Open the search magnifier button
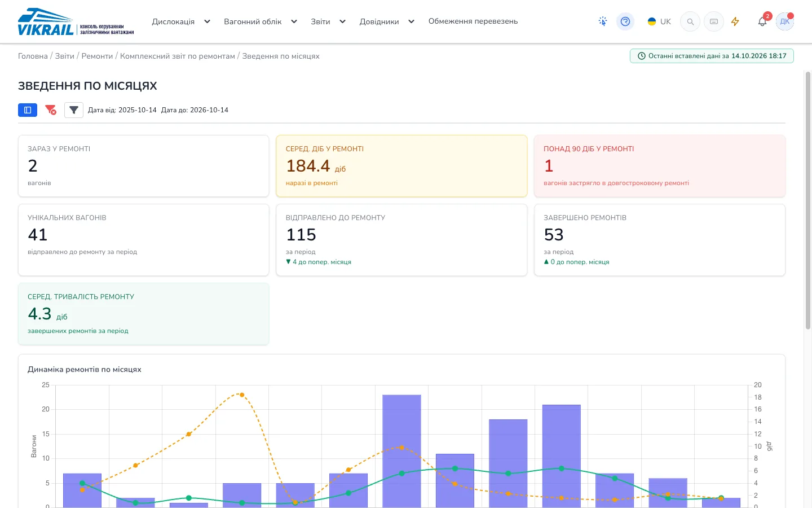 point(690,21)
